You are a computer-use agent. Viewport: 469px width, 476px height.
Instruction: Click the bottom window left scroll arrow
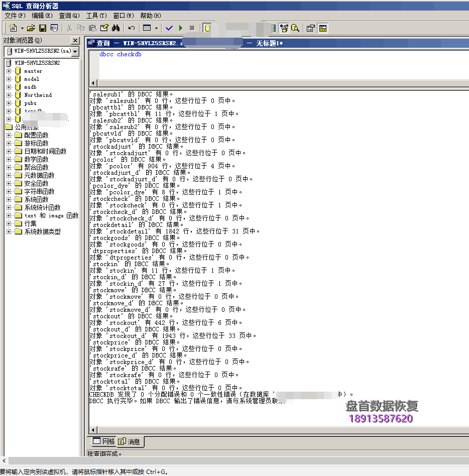click(x=4, y=460)
